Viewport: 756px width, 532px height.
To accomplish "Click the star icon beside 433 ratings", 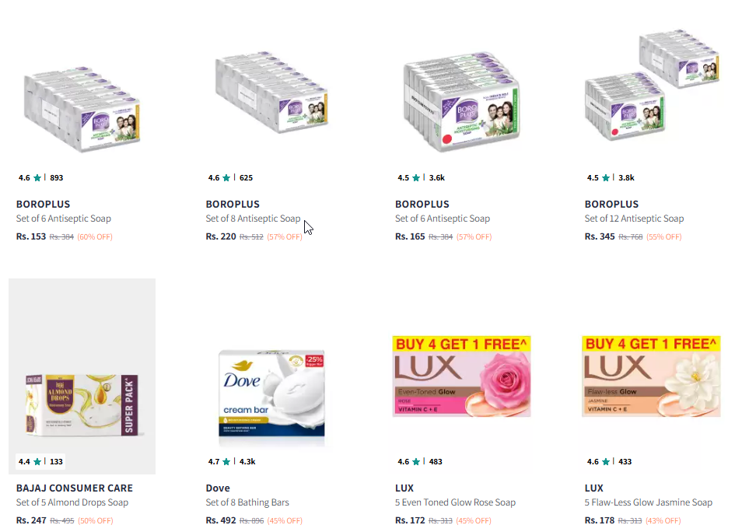I will pos(606,462).
